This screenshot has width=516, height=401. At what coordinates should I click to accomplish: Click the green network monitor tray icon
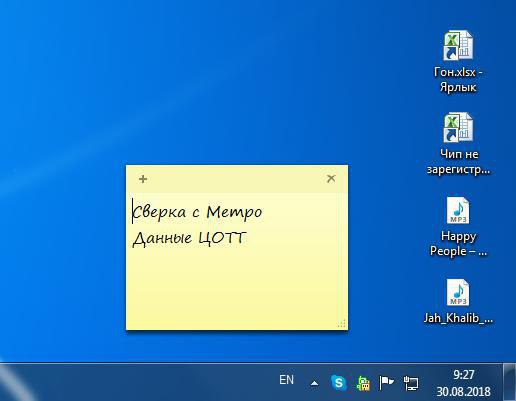tap(363, 383)
